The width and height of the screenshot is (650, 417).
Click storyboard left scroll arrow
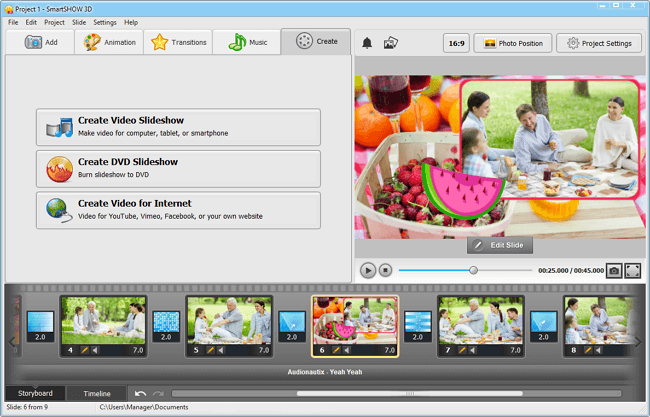[12, 342]
